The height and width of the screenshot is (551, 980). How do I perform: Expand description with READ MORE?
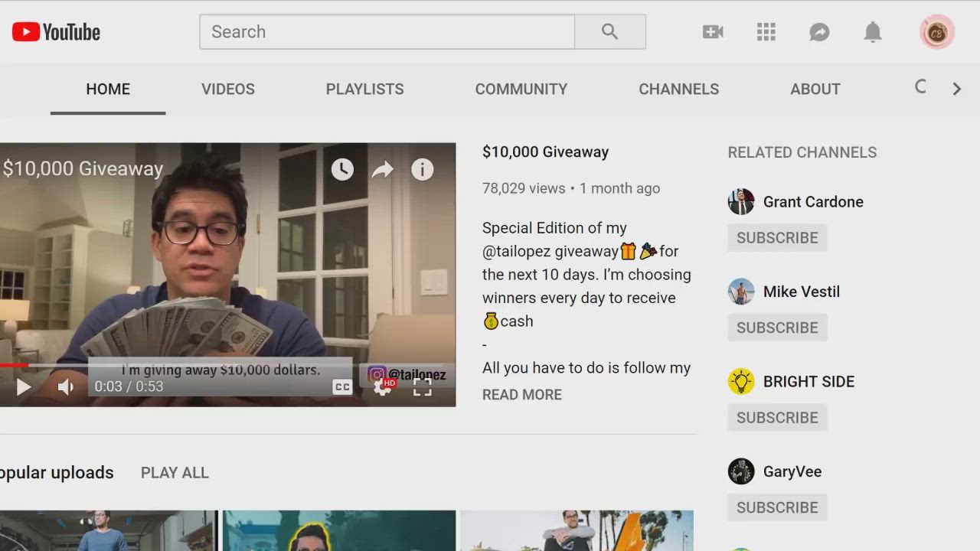(x=521, y=395)
